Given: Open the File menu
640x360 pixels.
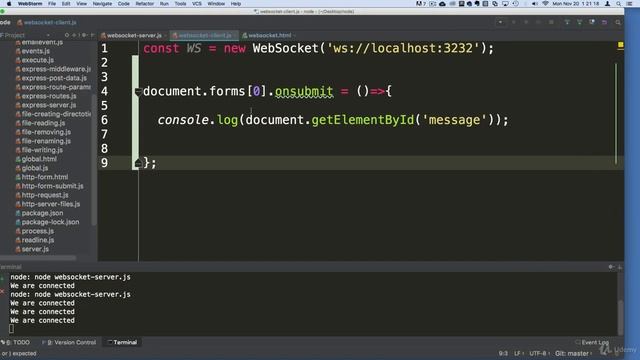Looking at the screenshot, I should tap(52, 4).
